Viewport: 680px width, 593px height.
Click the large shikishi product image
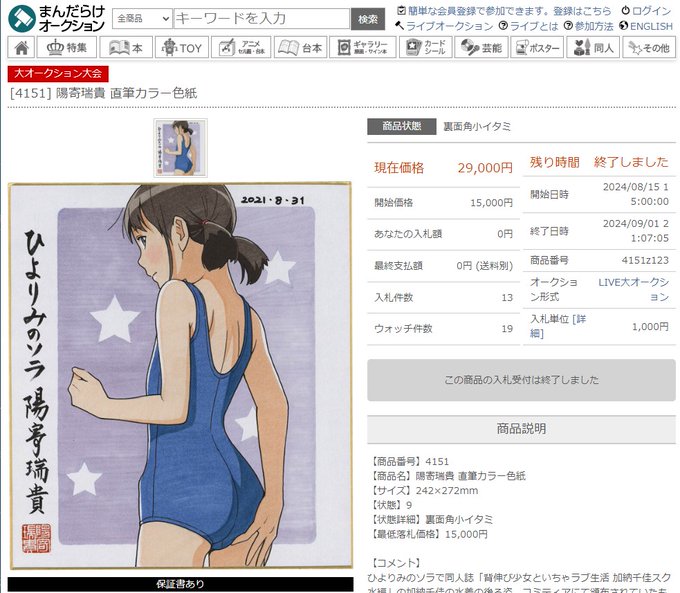(180, 375)
